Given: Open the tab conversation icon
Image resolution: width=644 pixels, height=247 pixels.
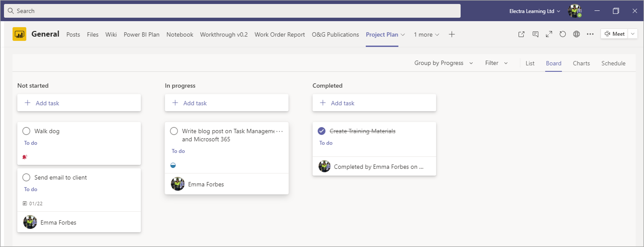Looking at the screenshot, I should tap(535, 34).
